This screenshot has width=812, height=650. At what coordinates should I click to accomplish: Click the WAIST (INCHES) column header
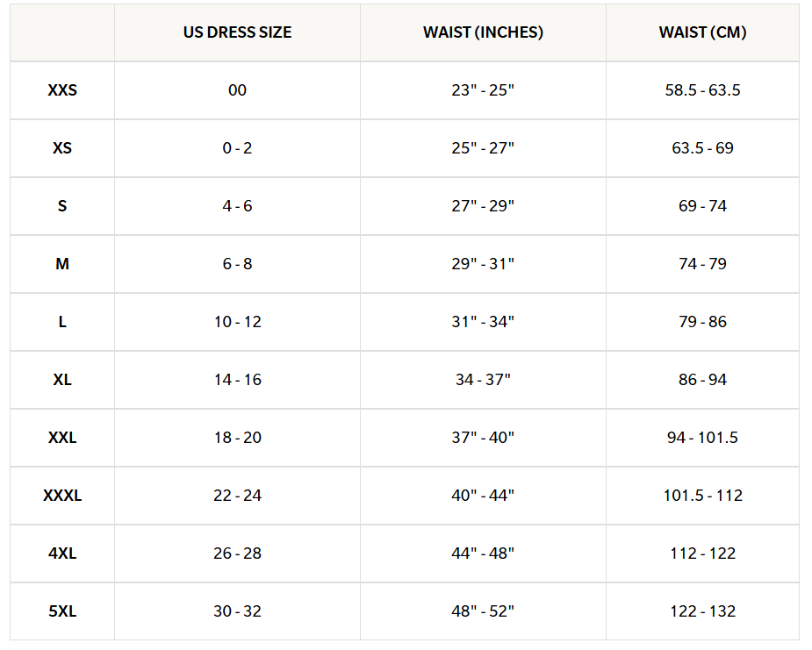[x=483, y=32]
